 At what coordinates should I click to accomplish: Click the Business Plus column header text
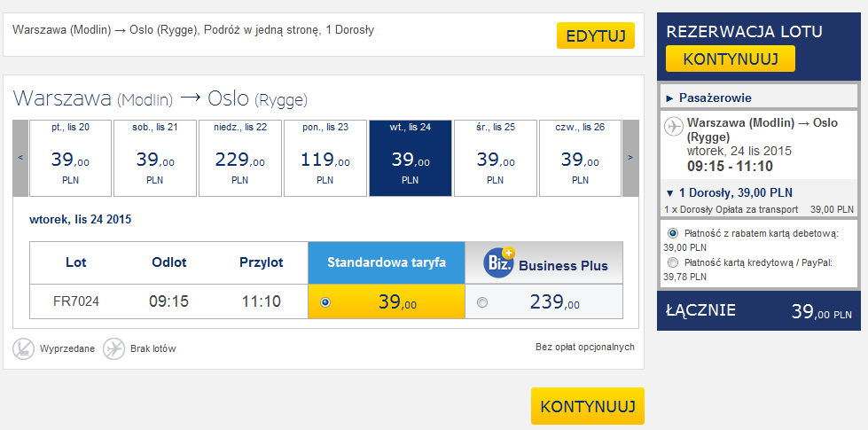point(563,266)
